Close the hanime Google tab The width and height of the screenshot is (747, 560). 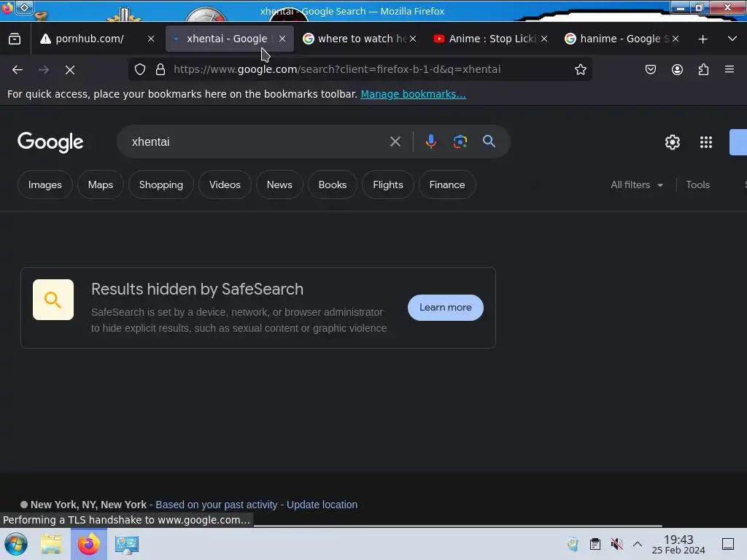coord(675,39)
